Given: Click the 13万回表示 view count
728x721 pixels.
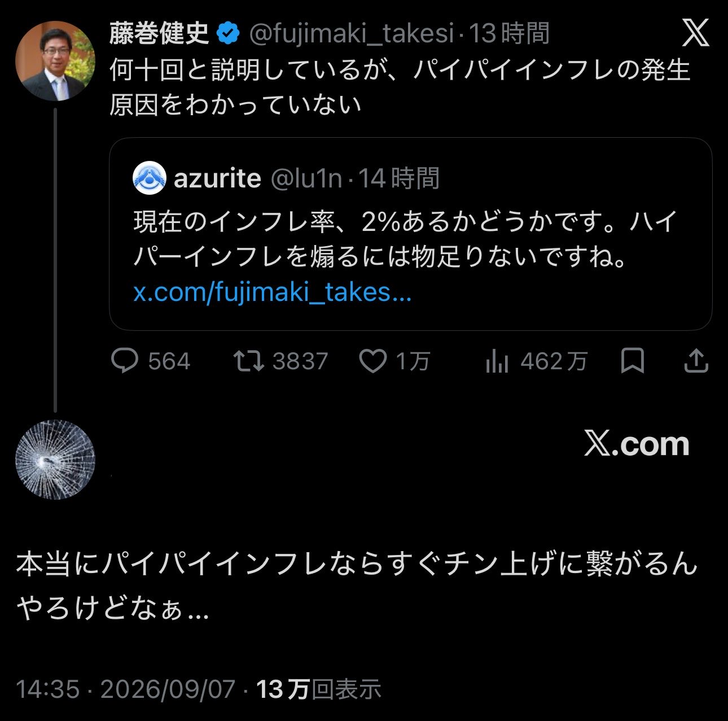Looking at the screenshot, I should tap(319, 689).
